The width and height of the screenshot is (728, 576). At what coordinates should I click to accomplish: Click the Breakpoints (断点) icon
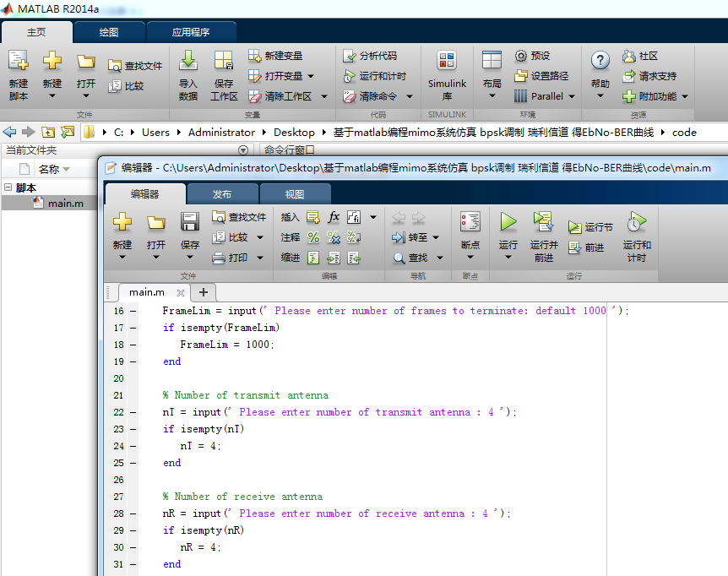click(470, 222)
